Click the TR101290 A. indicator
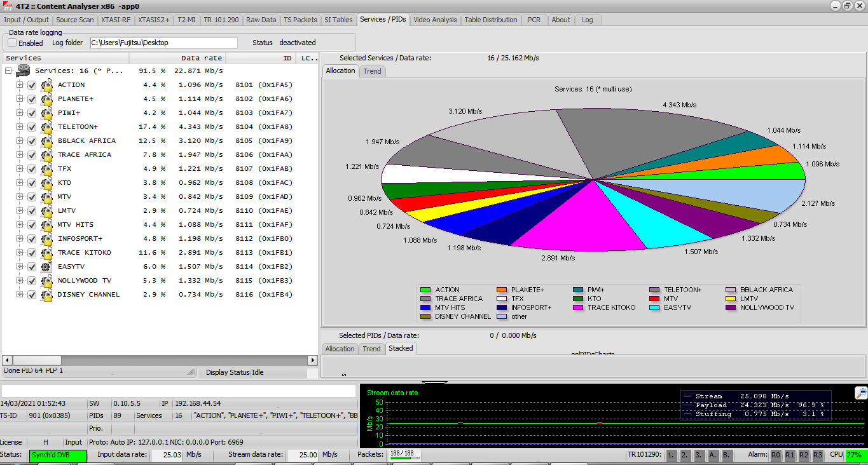This screenshot has width=868, height=465. (713, 455)
